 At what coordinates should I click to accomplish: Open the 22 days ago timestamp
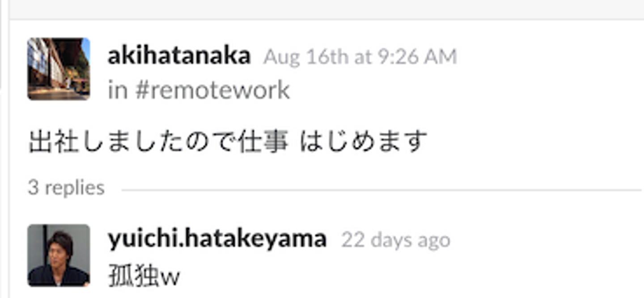point(396,240)
